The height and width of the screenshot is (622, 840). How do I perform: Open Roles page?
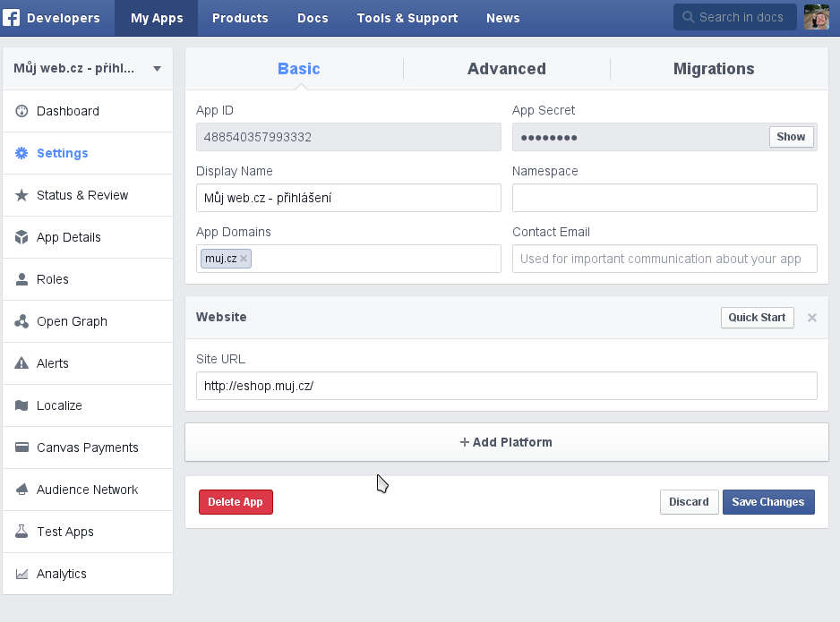pyautogui.click(x=88, y=279)
